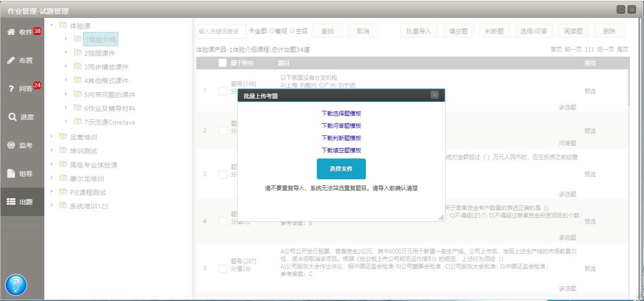
Task: Click the target icon for 监考
Action: pos(11,145)
